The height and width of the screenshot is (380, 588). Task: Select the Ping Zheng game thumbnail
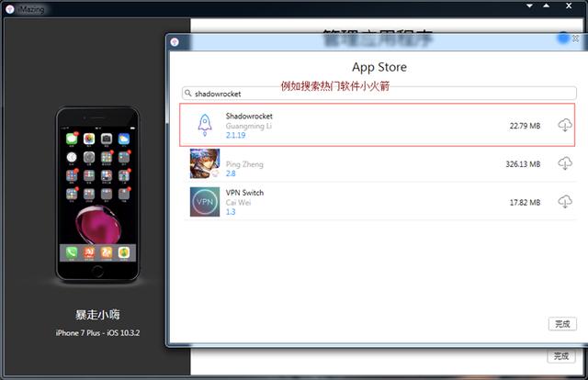tap(205, 163)
